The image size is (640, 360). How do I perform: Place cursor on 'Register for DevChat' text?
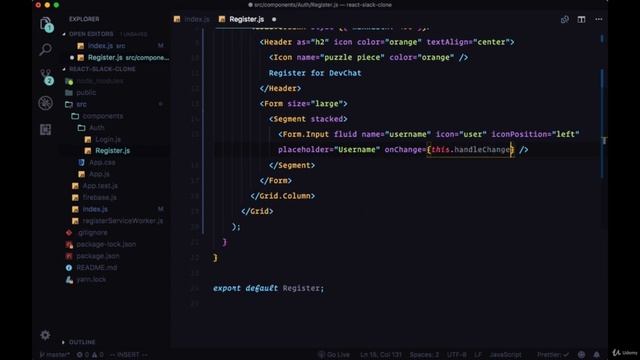click(315, 73)
